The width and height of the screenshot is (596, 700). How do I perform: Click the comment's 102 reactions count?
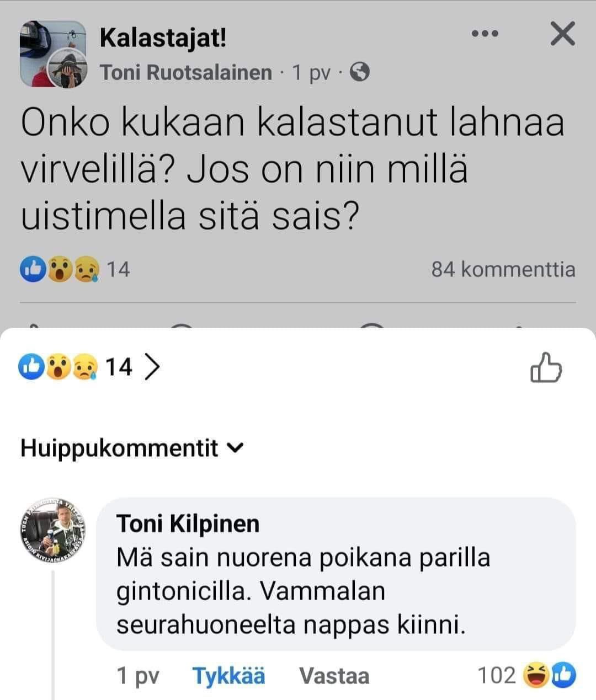click(x=496, y=675)
